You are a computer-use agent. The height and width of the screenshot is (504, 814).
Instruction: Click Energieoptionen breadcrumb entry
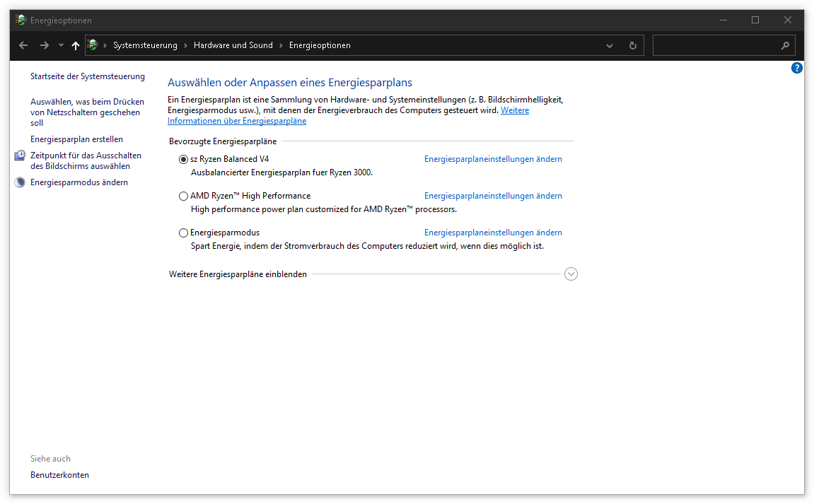[x=320, y=45]
